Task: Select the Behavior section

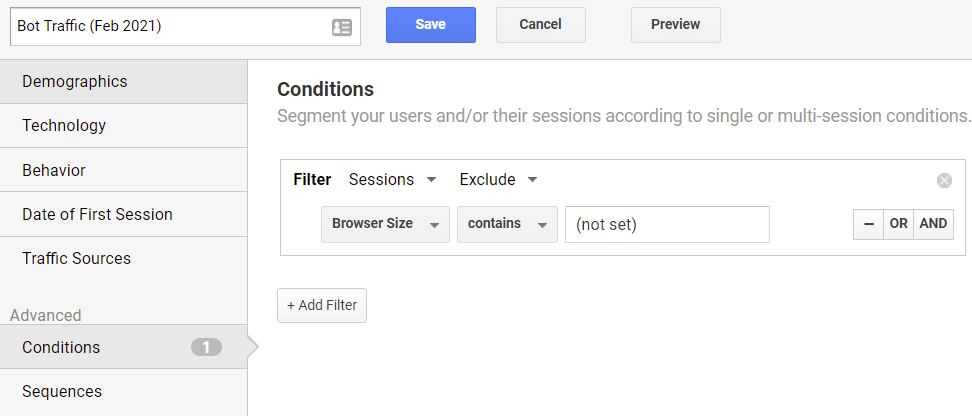Action: click(x=123, y=170)
